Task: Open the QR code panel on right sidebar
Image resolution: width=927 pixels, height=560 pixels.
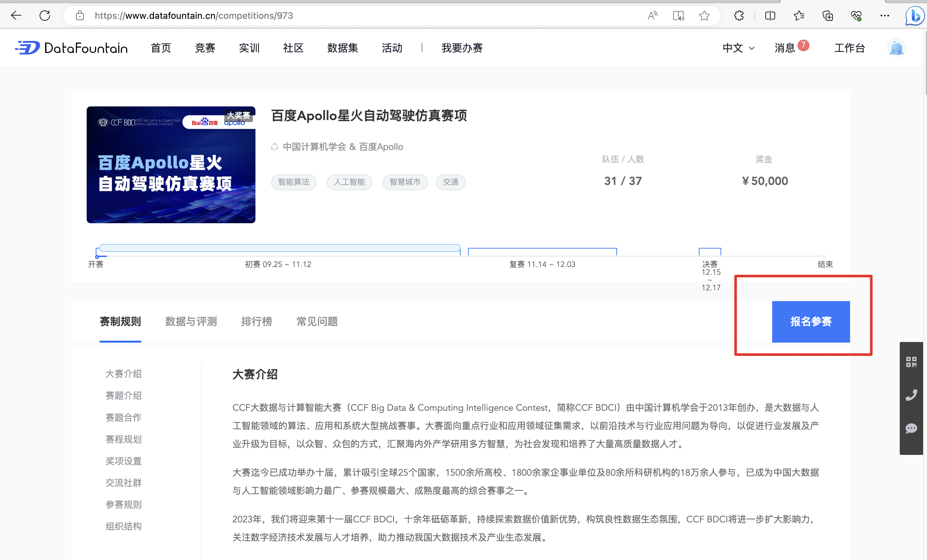Action: pos(911,362)
